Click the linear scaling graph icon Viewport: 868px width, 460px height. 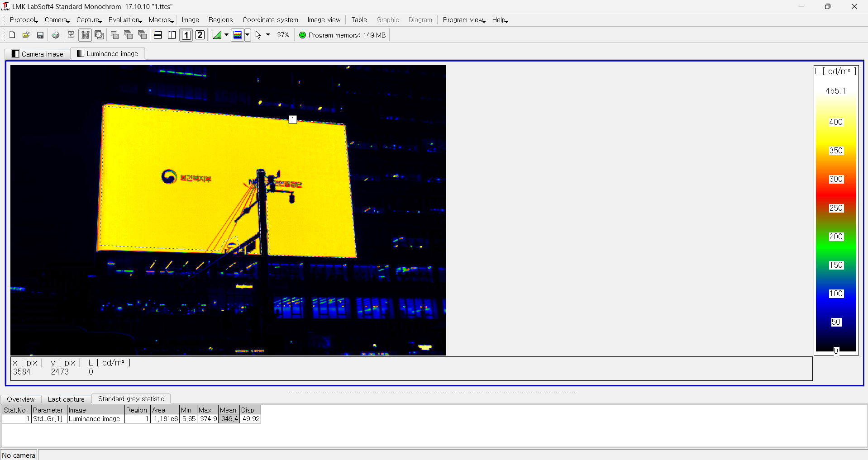217,35
